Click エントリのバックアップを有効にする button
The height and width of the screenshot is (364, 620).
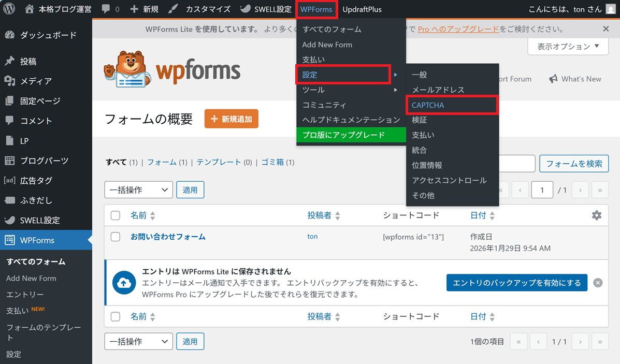pos(516,283)
